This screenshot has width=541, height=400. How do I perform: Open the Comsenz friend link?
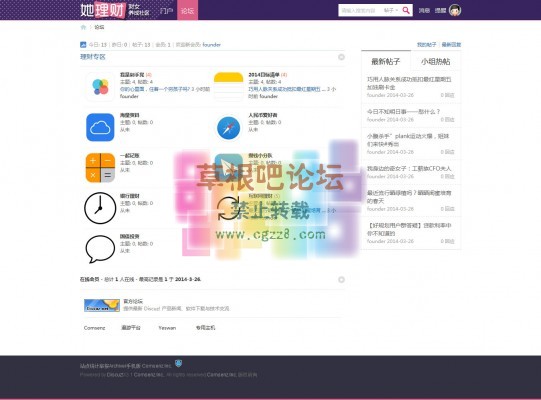(x=94, y=328)
